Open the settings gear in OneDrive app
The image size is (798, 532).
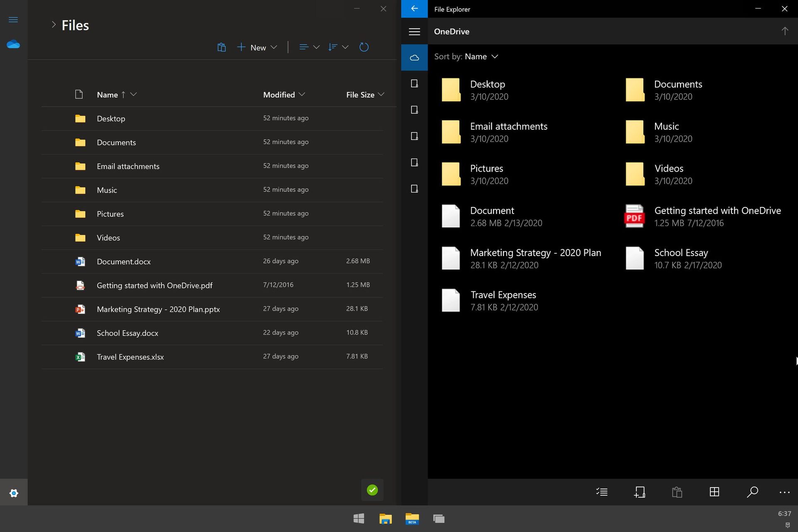pos(14,493)
